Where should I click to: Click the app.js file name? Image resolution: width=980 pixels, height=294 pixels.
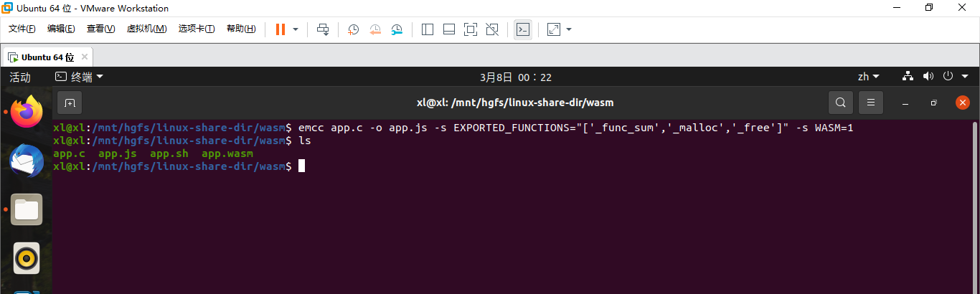click(117, 153)
